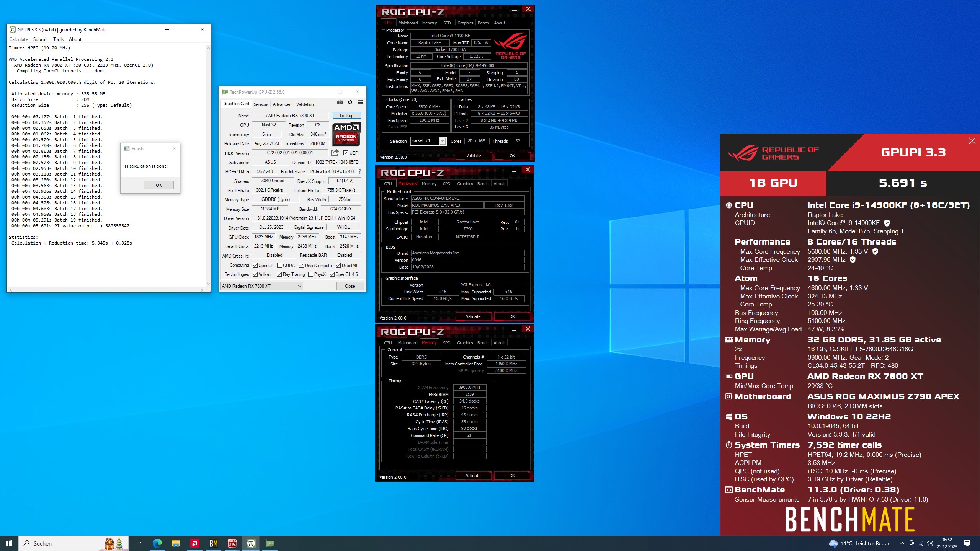Click the Lookup button in GPU-Z
Viewport: 980px width, 551px height.
coord(346,115)
